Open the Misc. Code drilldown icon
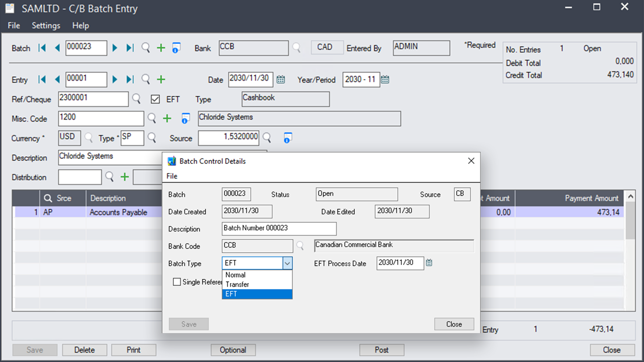Viewport: 644px width, 362px height. 185,119
